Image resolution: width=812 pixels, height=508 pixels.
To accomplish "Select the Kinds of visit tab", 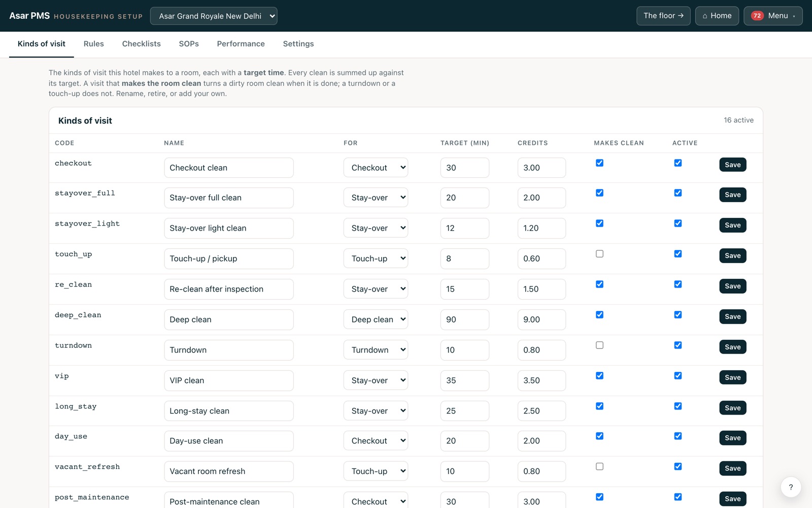I will tap(42, 44).
